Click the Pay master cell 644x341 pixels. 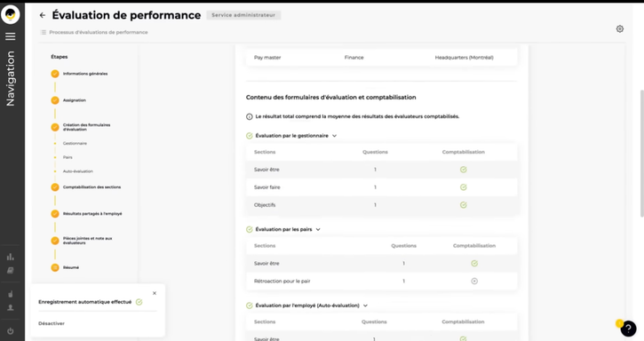(x=267, y=58)
